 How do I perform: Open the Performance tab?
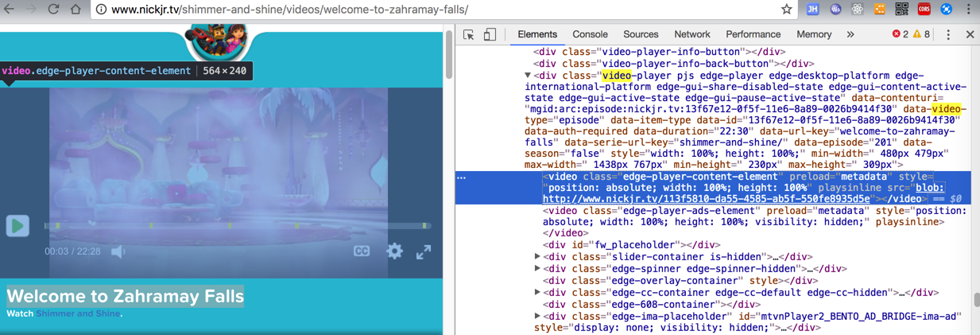coord(753,35)
